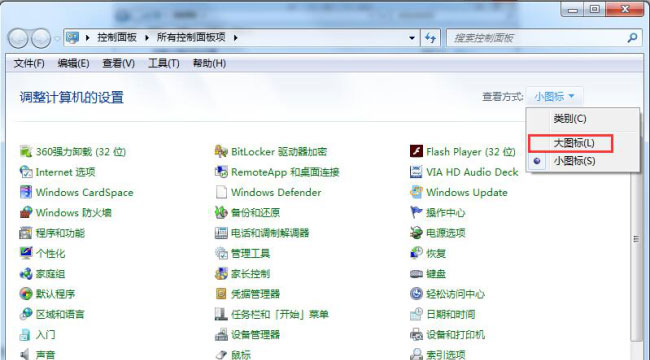The width and height of the screenshot is (650, 360).
Task: Open the 声音 link
Action: pyautogui.click(x=46, y=355)
